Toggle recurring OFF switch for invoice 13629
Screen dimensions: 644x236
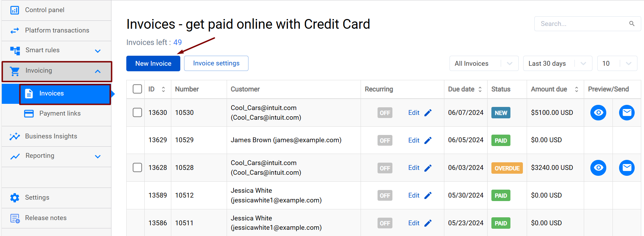[385, 140]
